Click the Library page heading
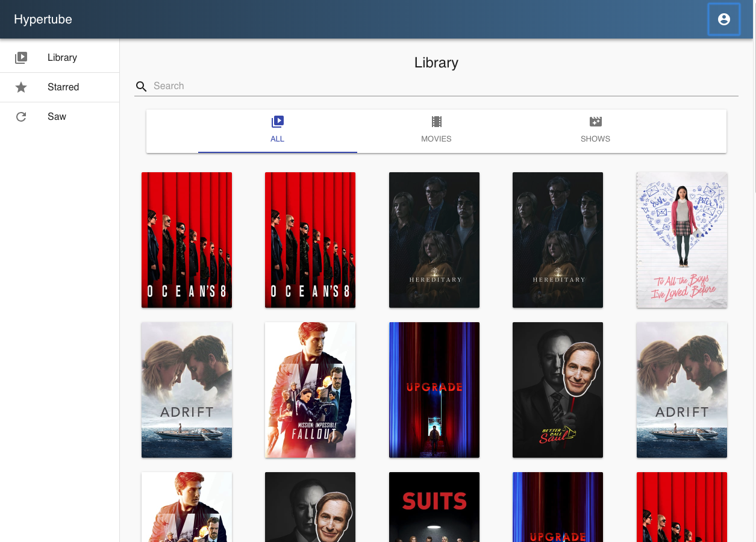Viewport: 756px width, 542px height. (436, 63)
